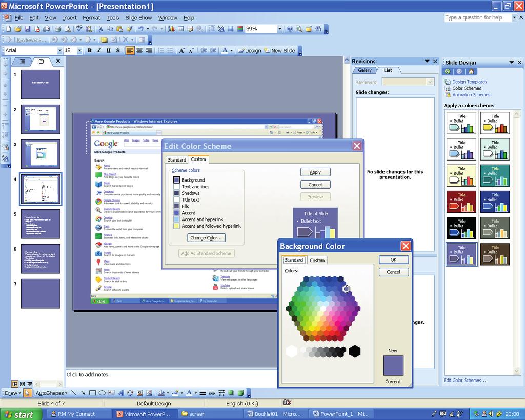Toggle Underline formatting
Screen dimensions: 525x420
coord(108,51)
